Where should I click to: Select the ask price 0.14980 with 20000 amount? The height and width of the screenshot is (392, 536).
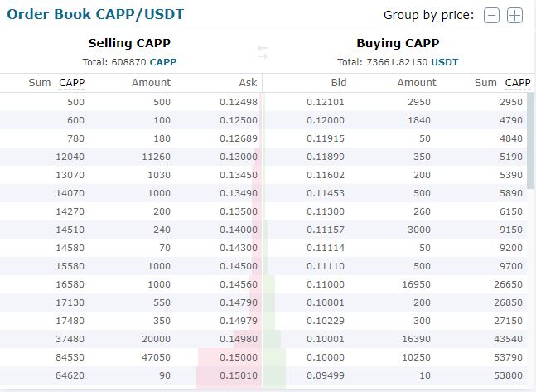[239, 339]
